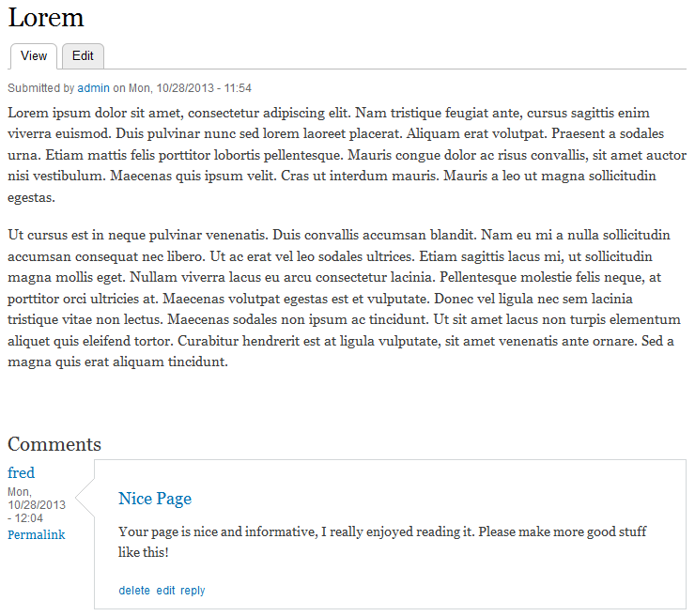
Task: Reply to fred's comment
Action: 193,591
